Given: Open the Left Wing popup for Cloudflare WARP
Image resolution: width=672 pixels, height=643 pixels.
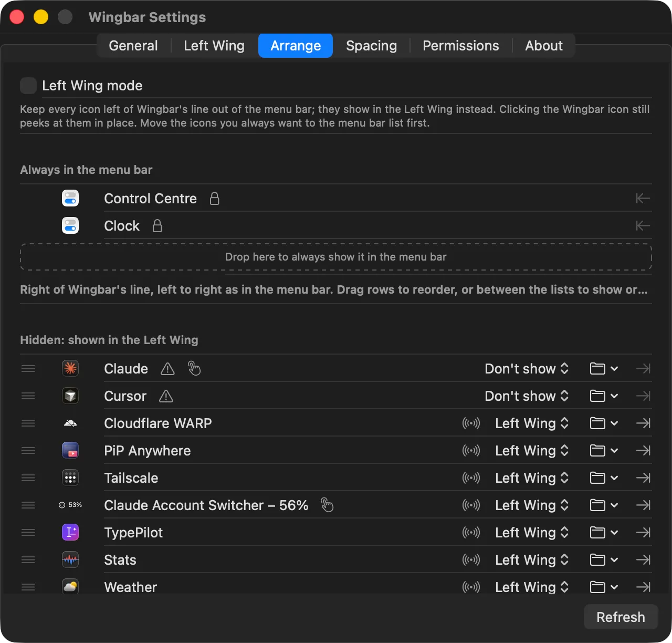Looking at the screenshot, I should (x=532, y=423).
